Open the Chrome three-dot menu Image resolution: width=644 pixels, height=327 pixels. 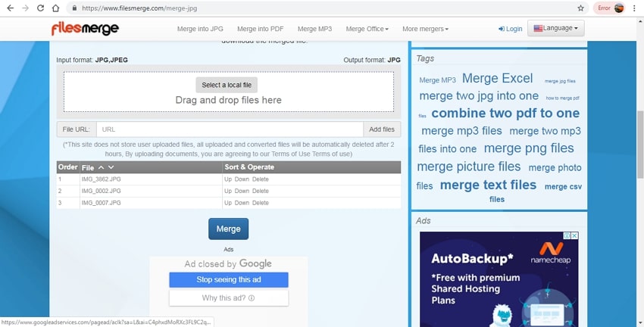click(x=635, y=8)
